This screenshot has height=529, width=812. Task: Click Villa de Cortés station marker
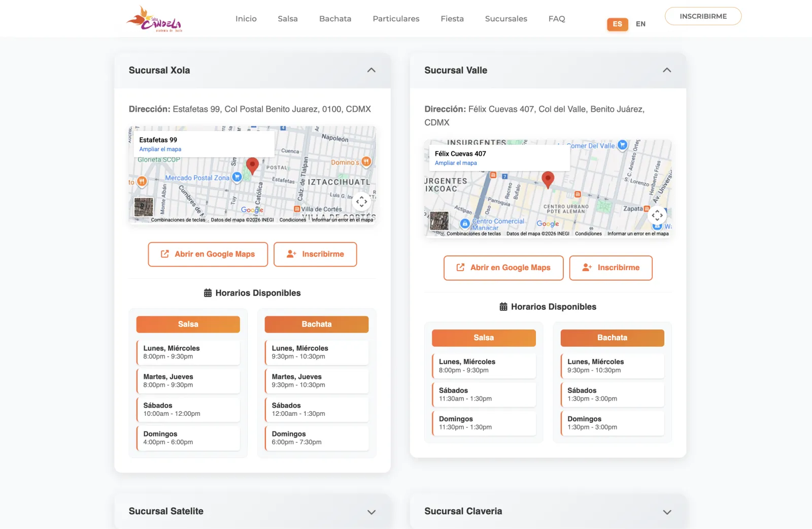tap(297, 209)
